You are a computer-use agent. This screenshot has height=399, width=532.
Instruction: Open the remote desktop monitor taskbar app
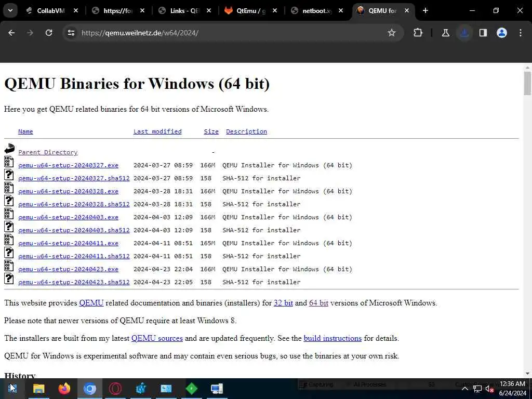[217, 389]
